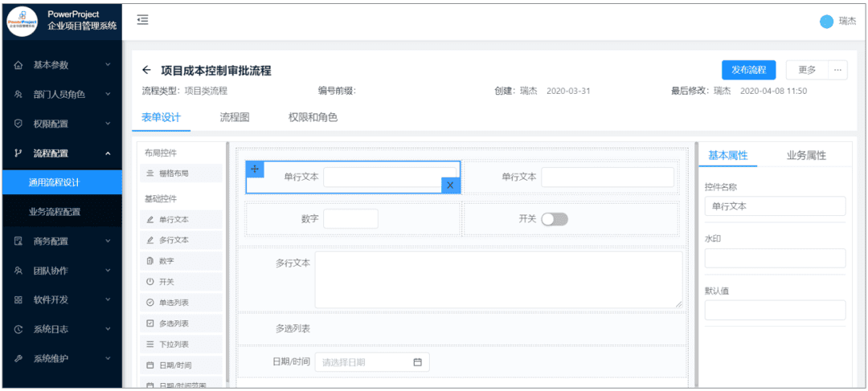This screenshot has width=868, height=391.
Task: Click the branch icon for 流程配置
Action: point(18,153)
